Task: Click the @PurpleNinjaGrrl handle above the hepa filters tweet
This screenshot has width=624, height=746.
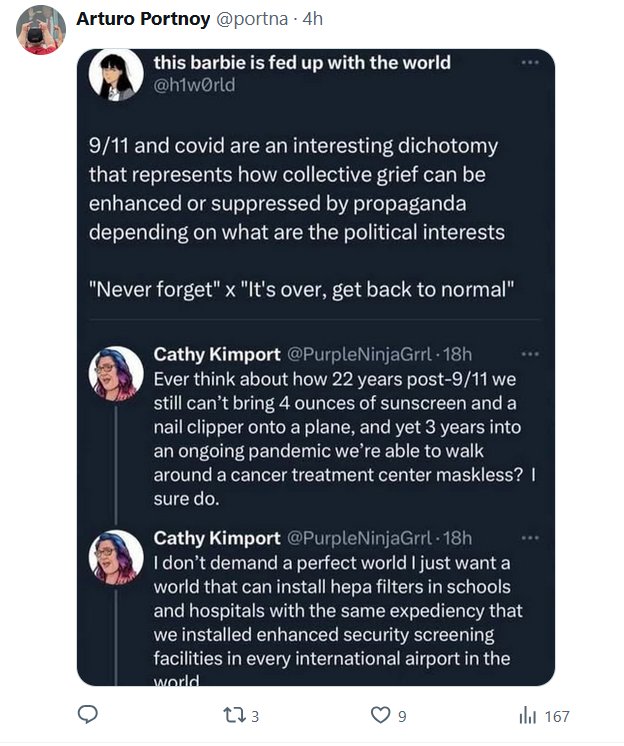Action: [x=361, y=538]
